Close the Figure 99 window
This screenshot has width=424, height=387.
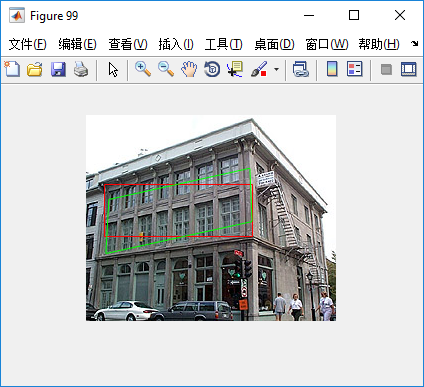[x=400, y=15]
